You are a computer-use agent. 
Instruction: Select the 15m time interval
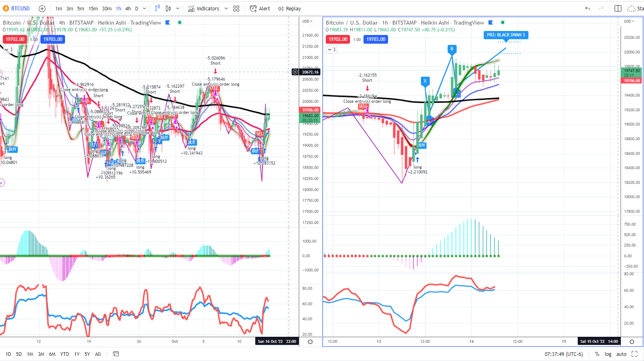pyautogui.click(x=93, y=8)
